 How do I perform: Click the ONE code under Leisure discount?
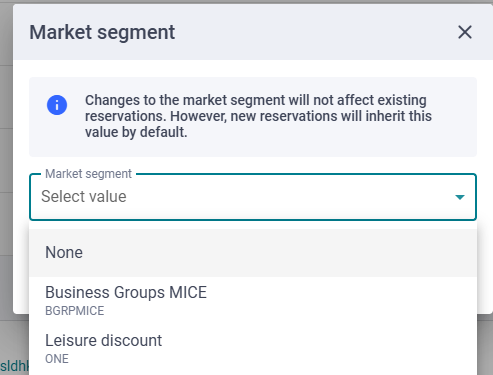pos(57,359)
